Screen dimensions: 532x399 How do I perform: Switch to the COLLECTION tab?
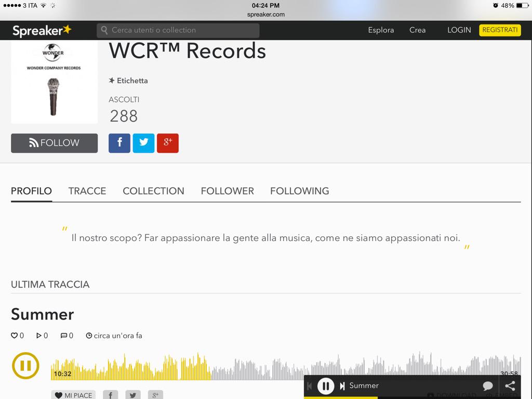(153, 191)
